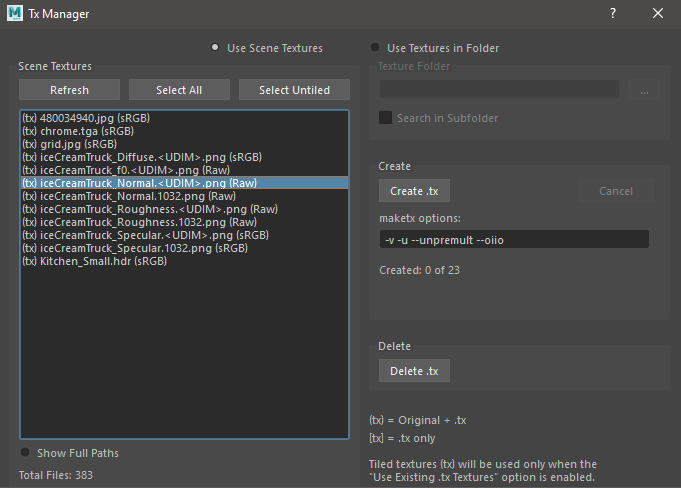Select Use Textures in Folder option
Image resolution: width=681 pixels, height=488 pixels.
pos(375,48)
